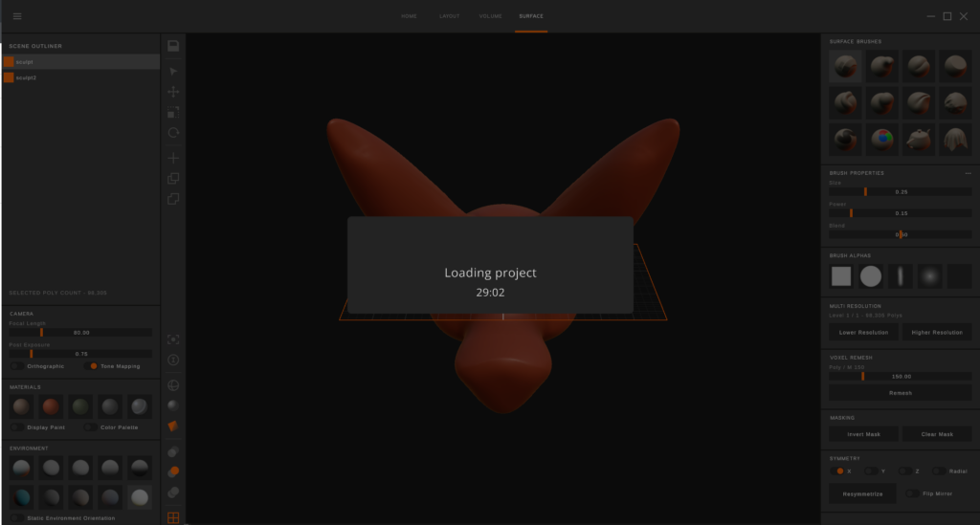Enable the Orthographic camera toggle
This screenshot has height=525, width=980.
17,366
